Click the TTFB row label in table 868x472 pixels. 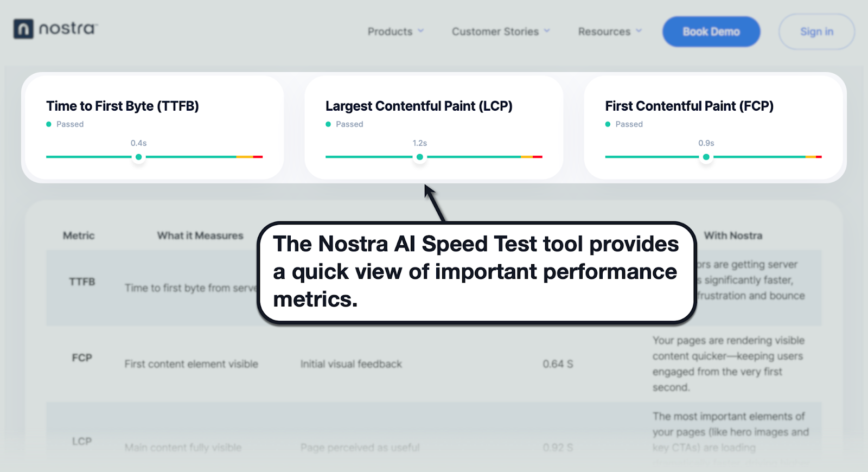[x=82, y=282]
